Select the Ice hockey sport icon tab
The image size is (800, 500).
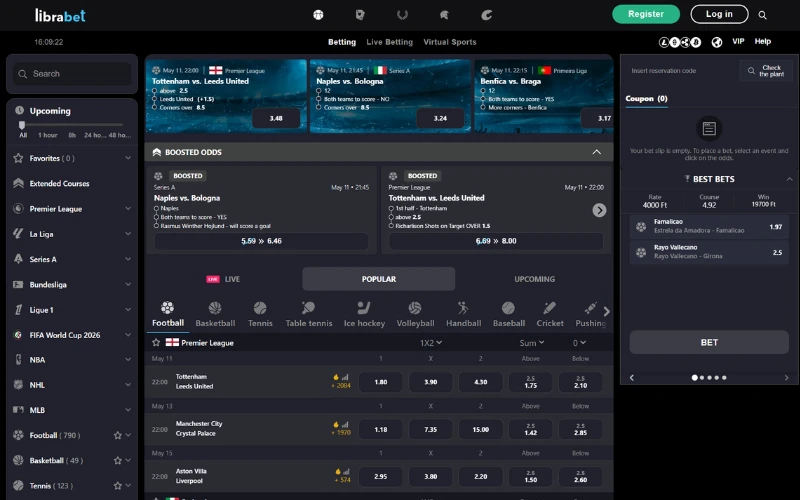pos(364,314)
